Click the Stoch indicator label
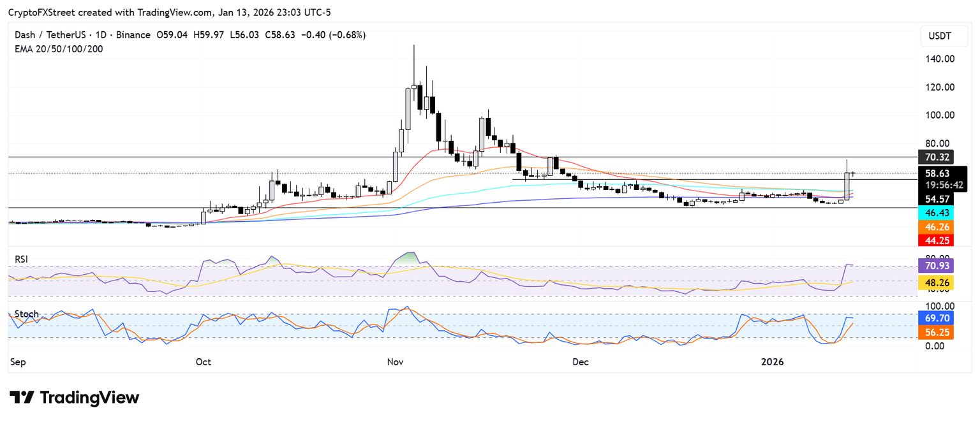Screen dimensions: 980x422 26,314
